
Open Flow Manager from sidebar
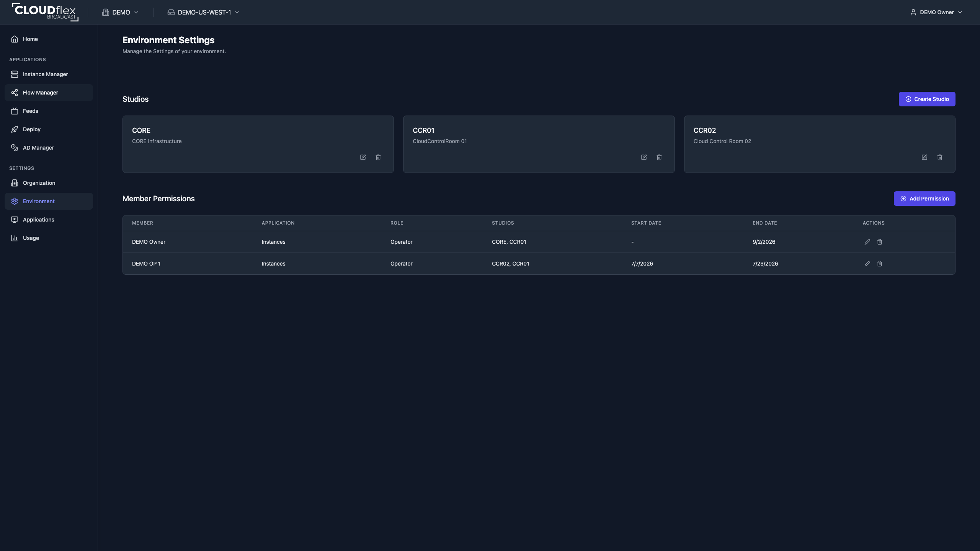point(49,93)
